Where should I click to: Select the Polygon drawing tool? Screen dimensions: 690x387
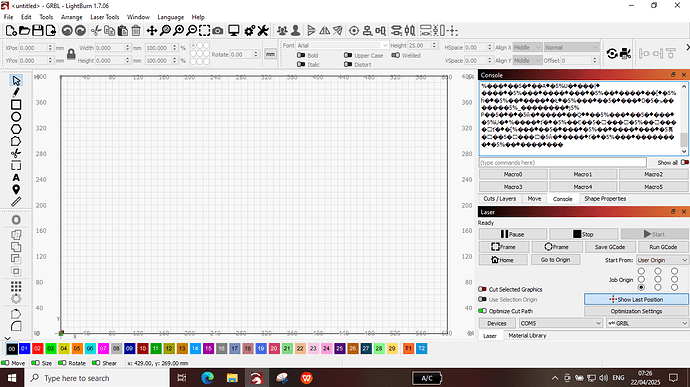tap(16, 129)
